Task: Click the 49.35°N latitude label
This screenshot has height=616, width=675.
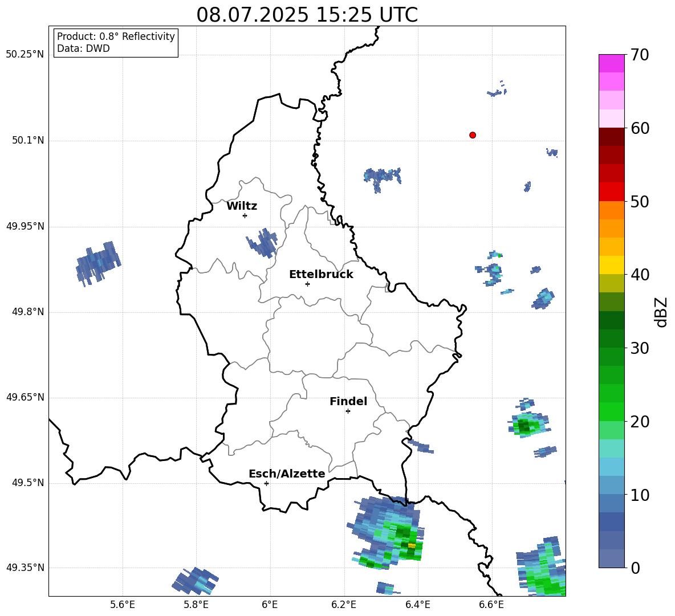Action: 25,568
